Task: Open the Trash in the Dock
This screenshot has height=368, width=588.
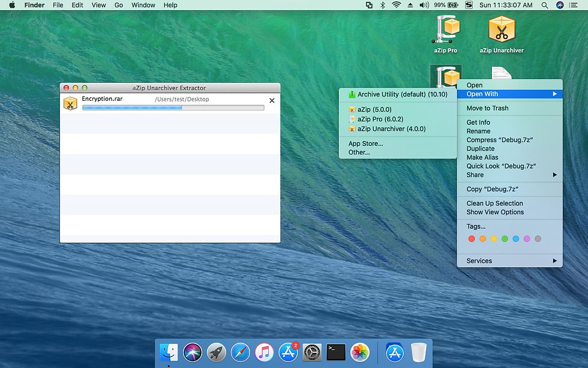Action: pyautogui.click(x=419, y=352)
